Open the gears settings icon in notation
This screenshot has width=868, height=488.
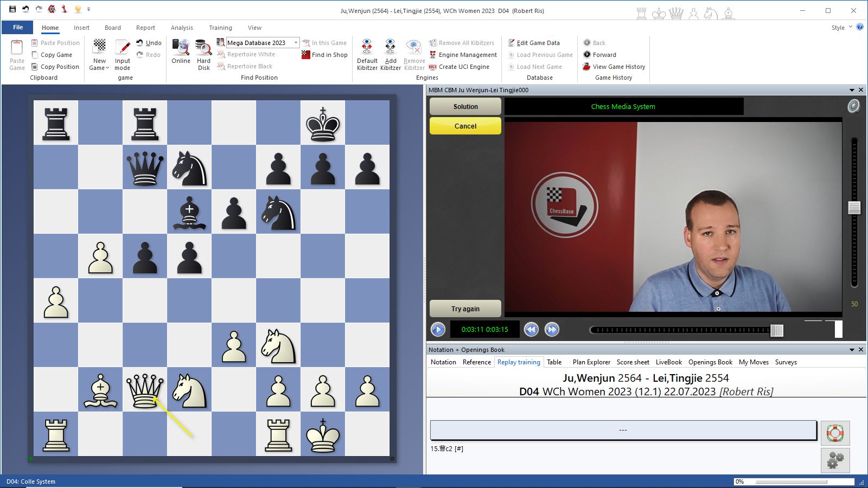click(x=835, y=460)
